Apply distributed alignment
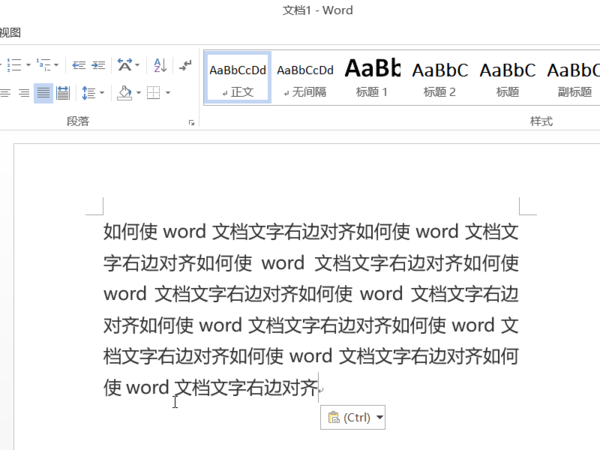600x450 pixels. pos(63,93)
